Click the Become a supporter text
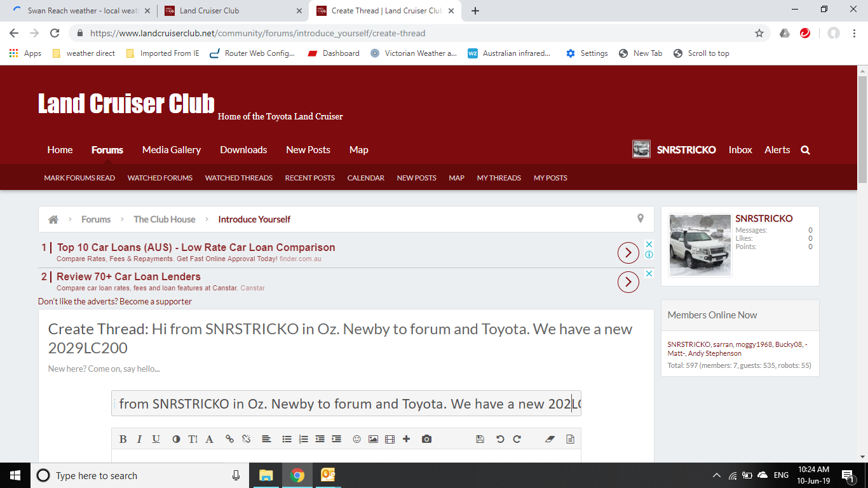The image size is (868, 488). (x=156, y=302)
